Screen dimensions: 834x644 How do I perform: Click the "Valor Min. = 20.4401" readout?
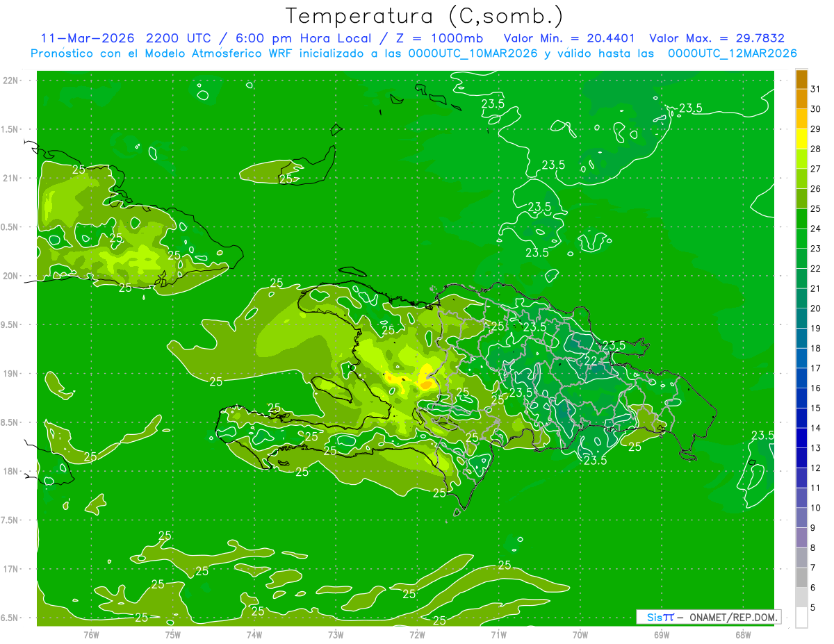(569, 38)
